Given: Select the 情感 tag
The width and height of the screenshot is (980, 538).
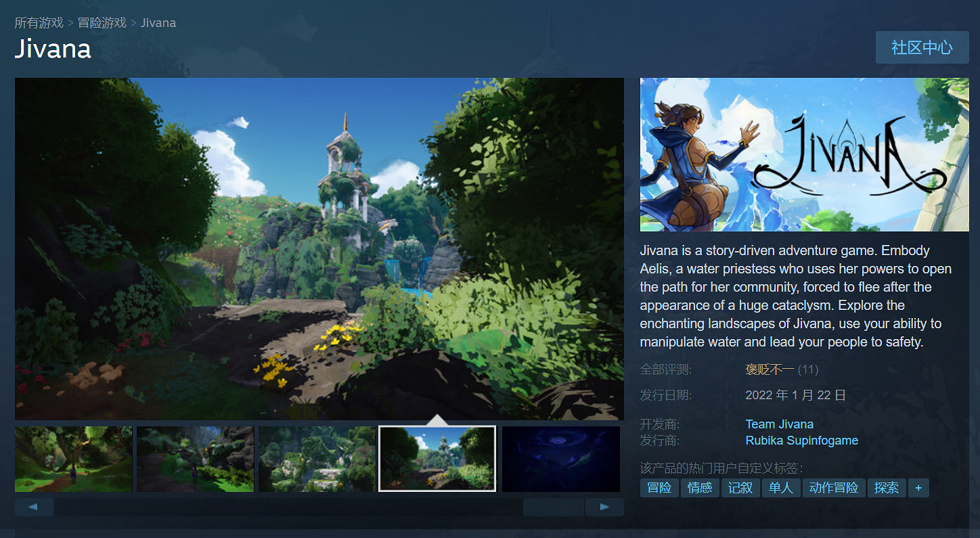Looking at the screenshot, I should [x=700, y=487].
